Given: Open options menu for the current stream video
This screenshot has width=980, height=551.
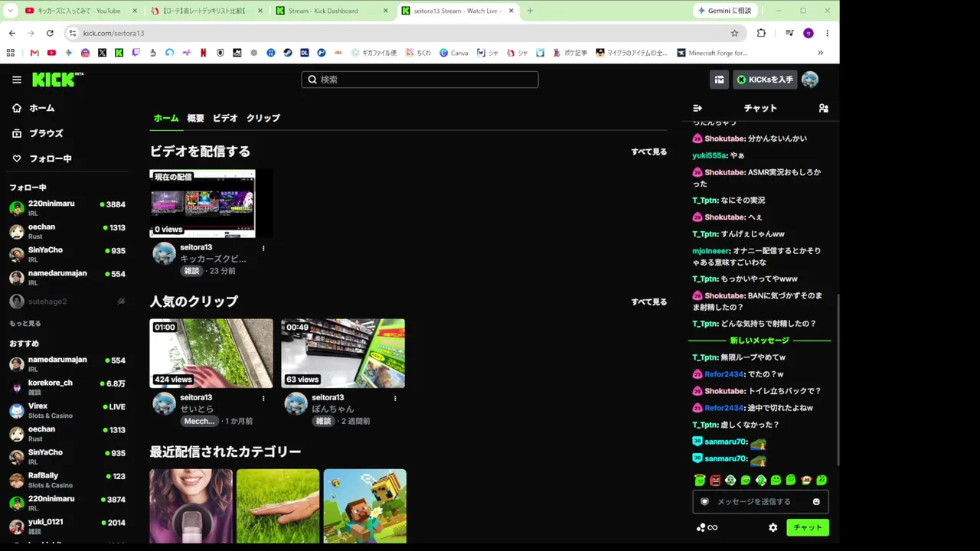Looking at the screenshot, I should (263, 248).
